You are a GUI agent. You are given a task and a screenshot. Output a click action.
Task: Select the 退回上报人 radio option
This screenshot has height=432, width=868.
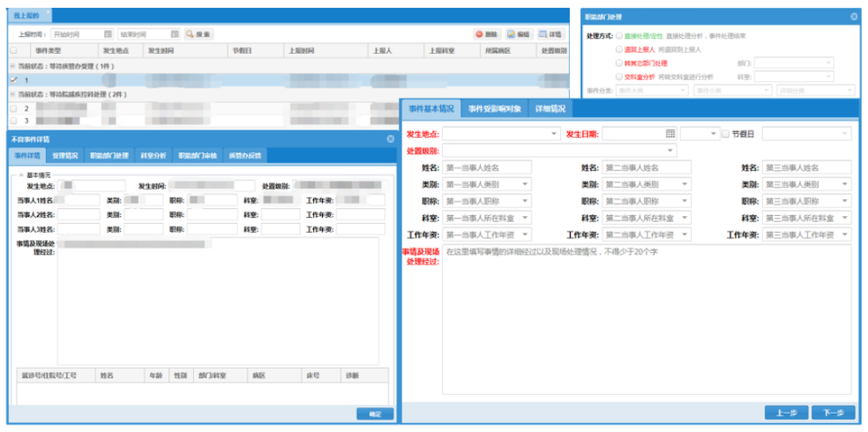[x=618, y=50]
